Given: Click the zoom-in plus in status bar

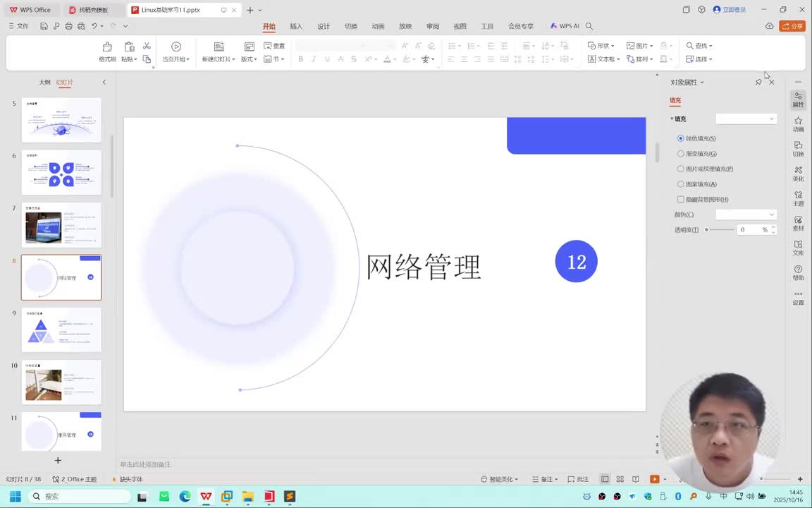Looking at the screenshot, I should 800,479.
